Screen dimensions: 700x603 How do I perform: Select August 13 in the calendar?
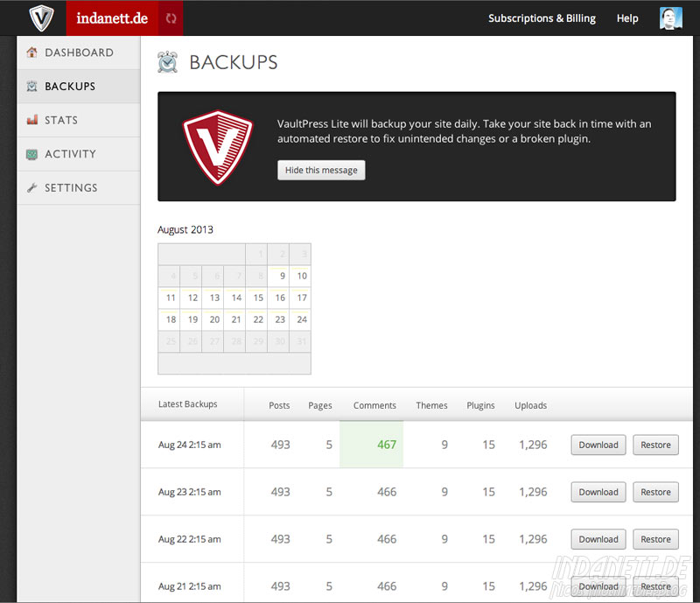click(213, 298)
